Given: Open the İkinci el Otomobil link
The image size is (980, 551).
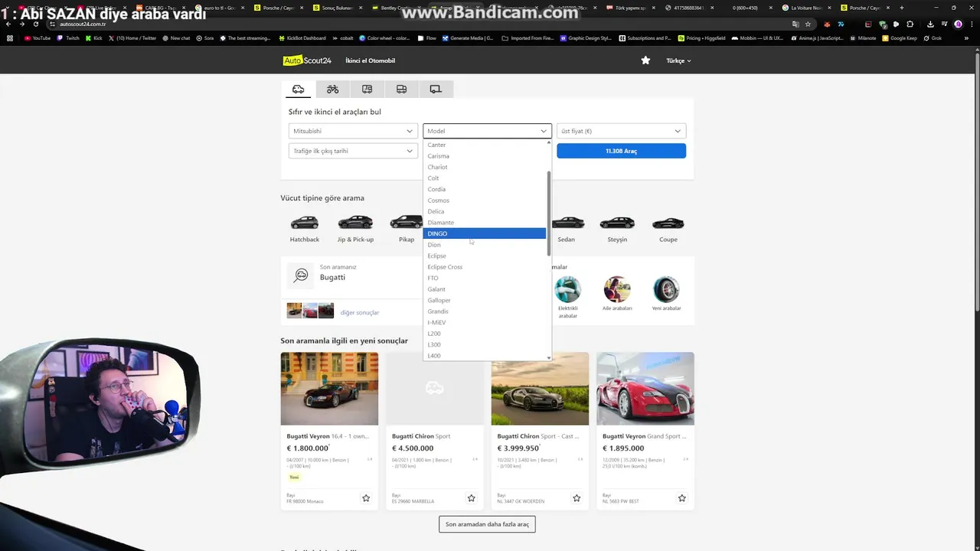Looking at the screenshot, I should click(370, 60).
